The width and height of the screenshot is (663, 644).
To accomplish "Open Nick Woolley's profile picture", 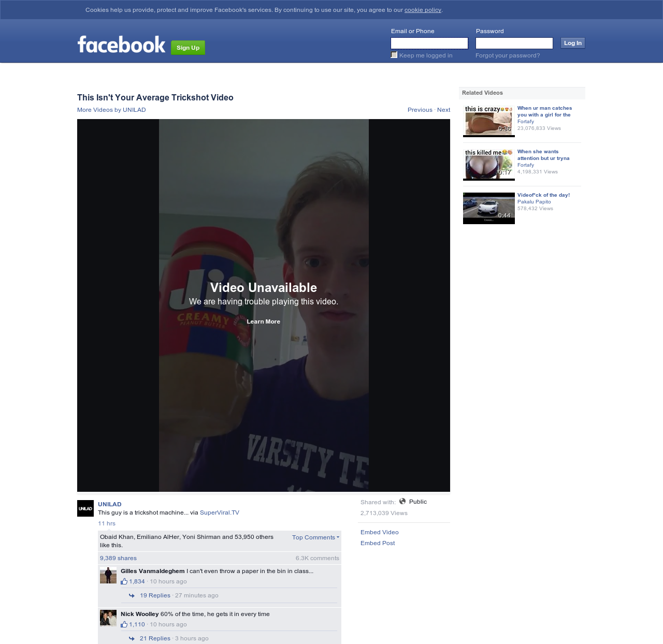I will tap(108, 618).
